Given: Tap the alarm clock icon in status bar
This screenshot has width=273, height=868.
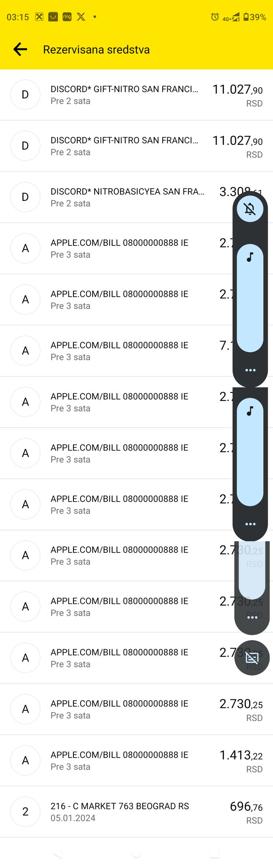Looking at the screenshot, I should [215, 17].
